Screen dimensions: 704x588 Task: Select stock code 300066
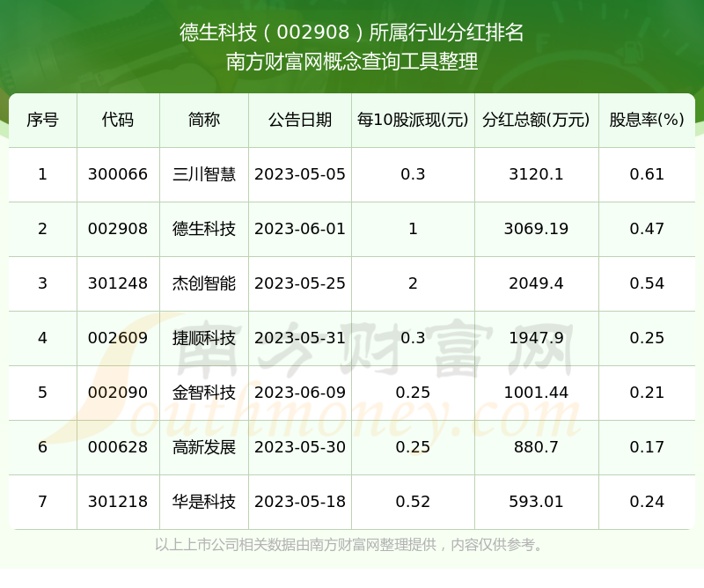118,174
